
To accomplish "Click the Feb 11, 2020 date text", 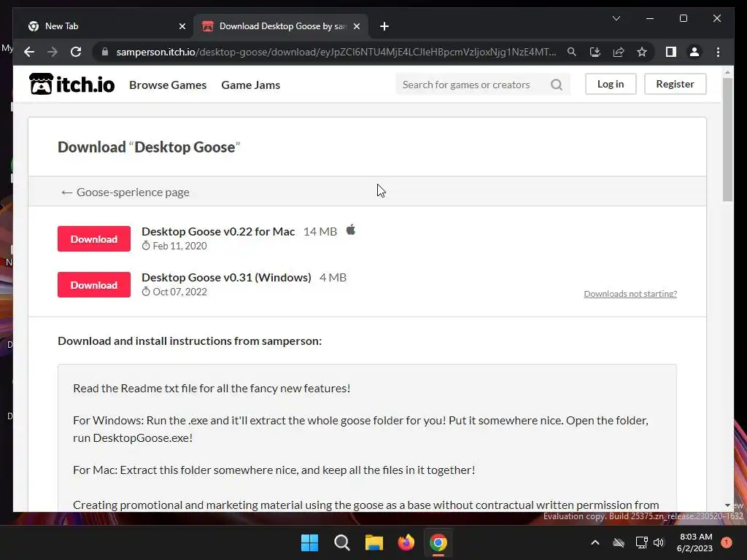I will [x=179, y=246].
